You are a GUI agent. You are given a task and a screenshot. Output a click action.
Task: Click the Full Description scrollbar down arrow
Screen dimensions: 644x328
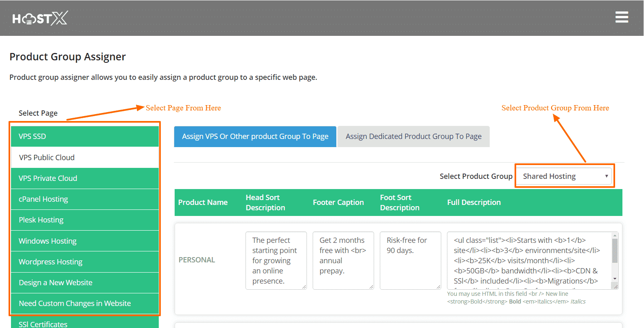tap(615, 279)
